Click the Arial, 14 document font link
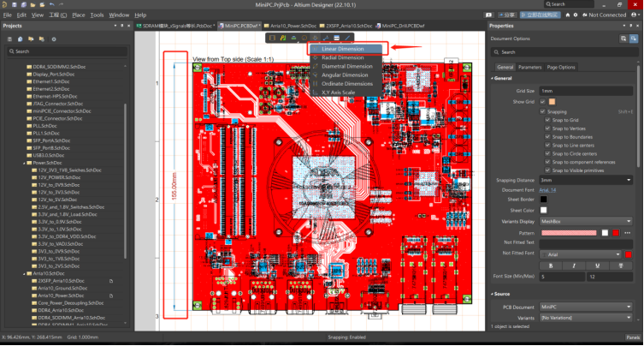 click(547, 189)
